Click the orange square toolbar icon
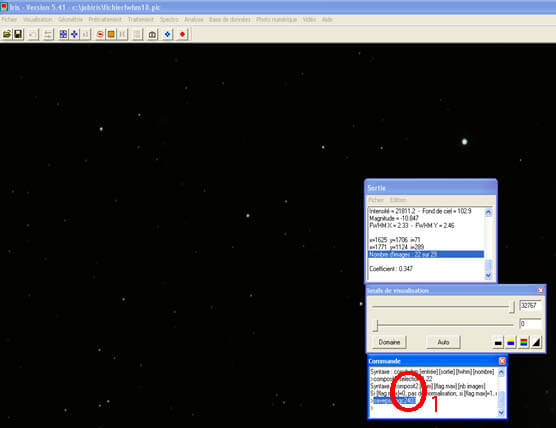The width and height of the screenshot is (556, 428). [111, 34]
